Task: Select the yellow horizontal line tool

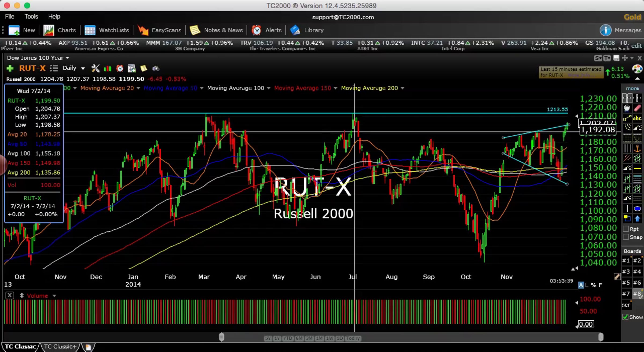Action: (637, 168)
